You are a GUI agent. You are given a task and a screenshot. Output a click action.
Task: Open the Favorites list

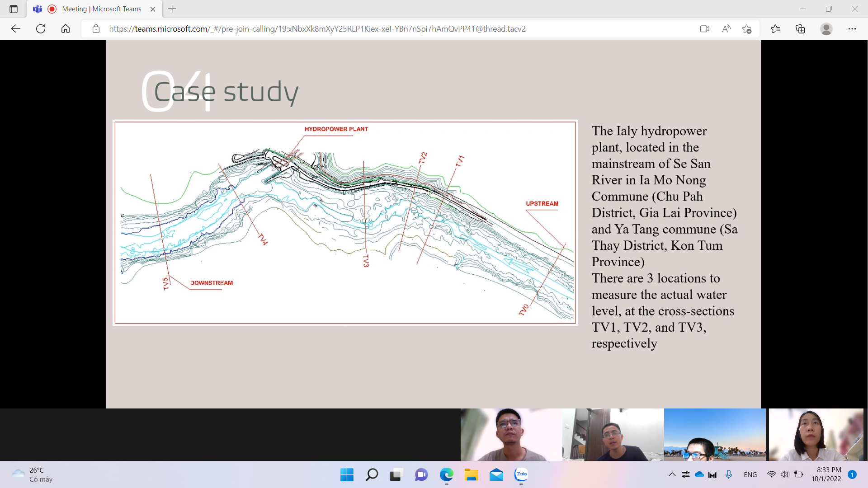pos(775,29)
